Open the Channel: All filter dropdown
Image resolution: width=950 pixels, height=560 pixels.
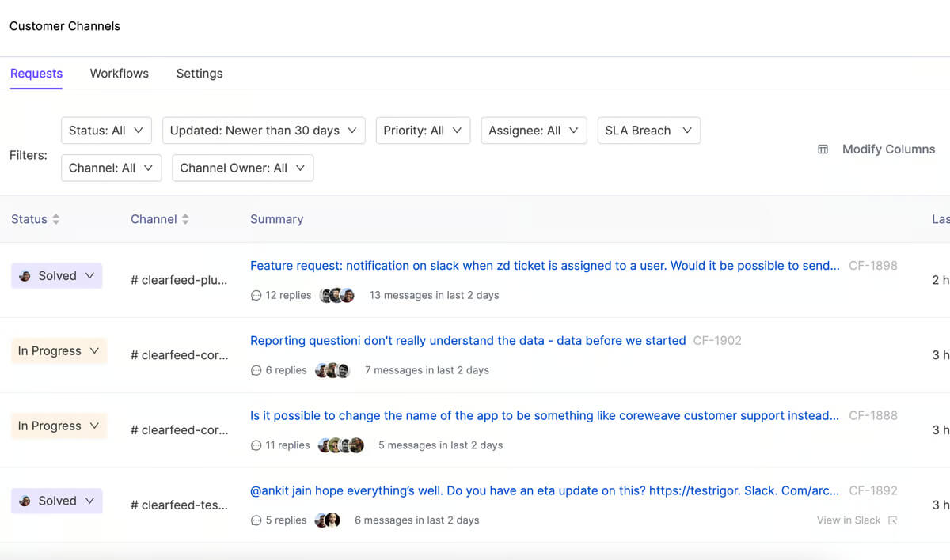coord(111,168)
